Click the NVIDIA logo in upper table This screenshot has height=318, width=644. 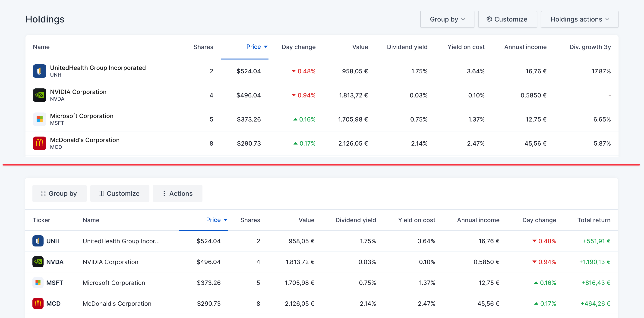(x=40, y=95)
